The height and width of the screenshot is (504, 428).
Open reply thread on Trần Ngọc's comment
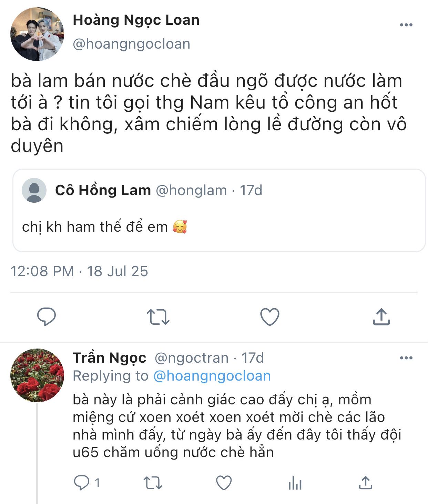pyautogui.click(x=82, y=483)
